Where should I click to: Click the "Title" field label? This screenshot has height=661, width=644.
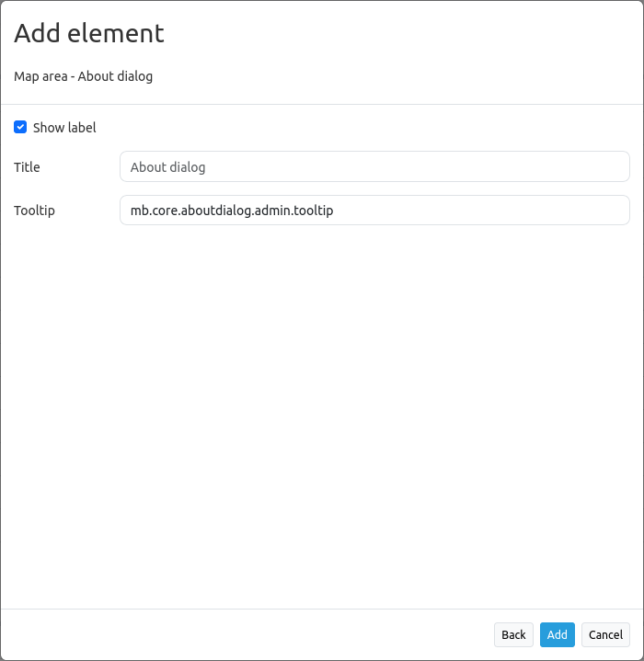pos(27,167)
